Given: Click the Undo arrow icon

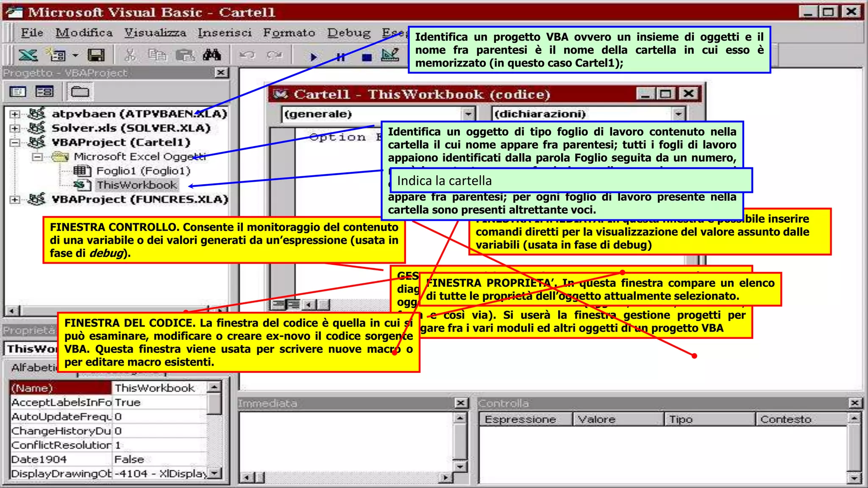Looking at the screenshot, I should (247, 55).
